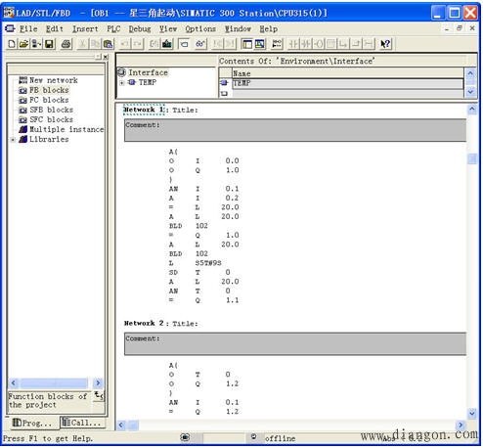The height and width of the screenshot is (448, 483).
Task: Toggle the Monitor glasses icon
Action: coord(200,44)
